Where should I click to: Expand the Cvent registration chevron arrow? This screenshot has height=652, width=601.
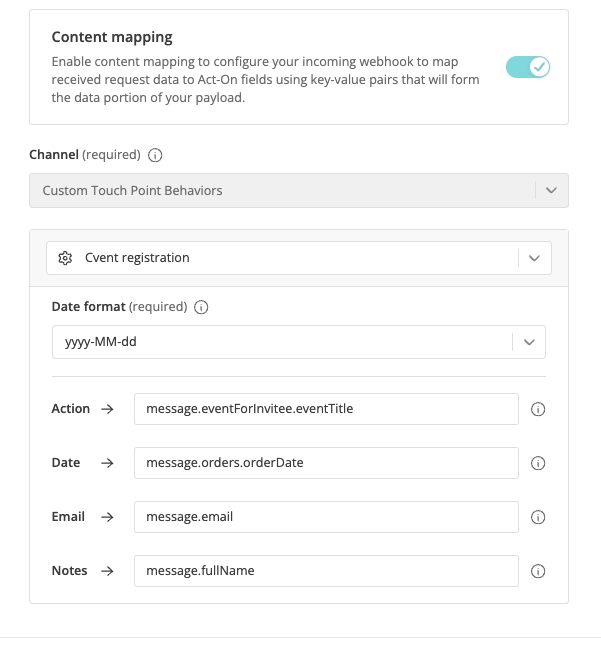tap(534, 258)
